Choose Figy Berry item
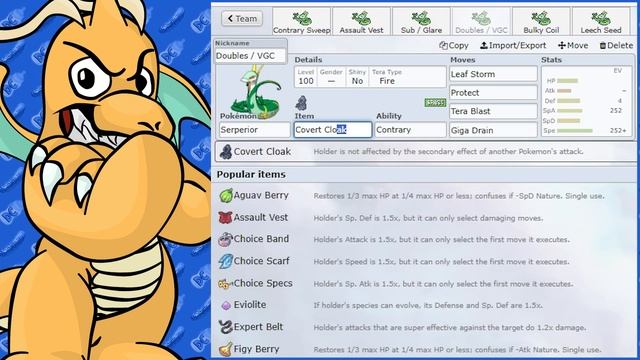The height and width of the screenshot is (360, 640). (426, 349)
